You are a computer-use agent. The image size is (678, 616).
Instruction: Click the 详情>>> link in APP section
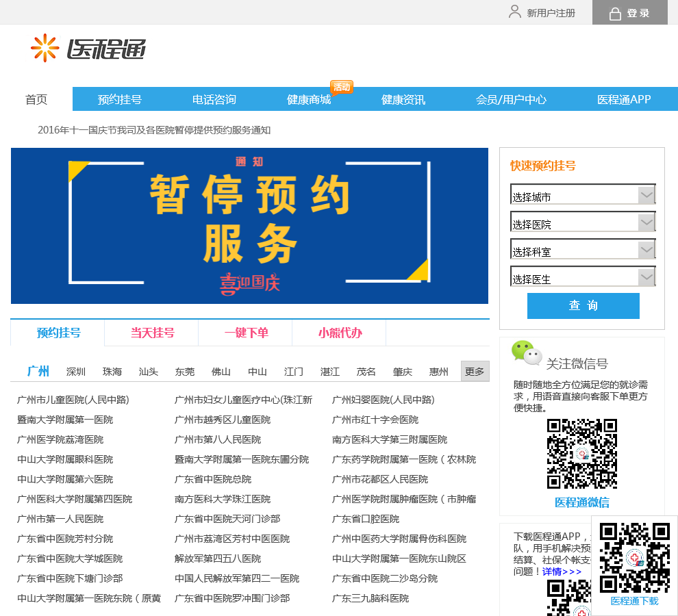(x=562, y=572)
